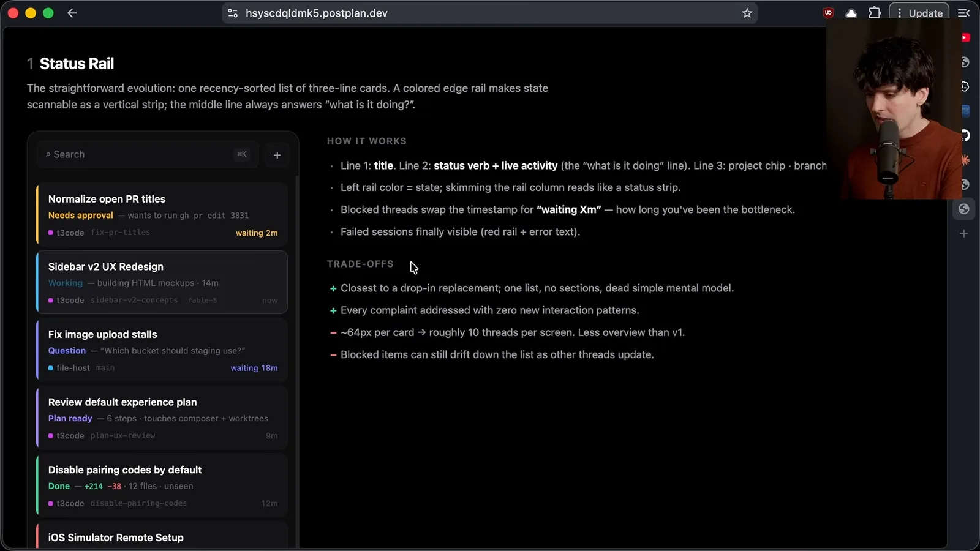Go back with the browser back arrow

pos(72,13)
